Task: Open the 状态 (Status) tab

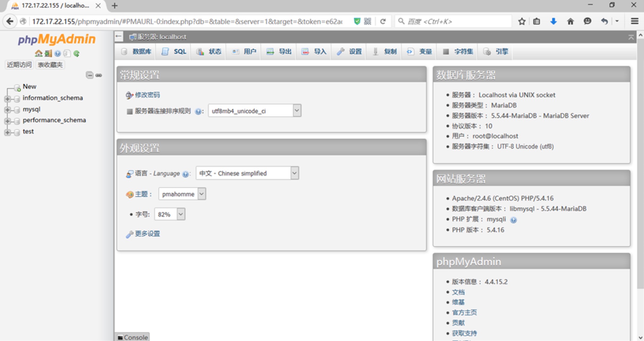Action: (209, 52)
